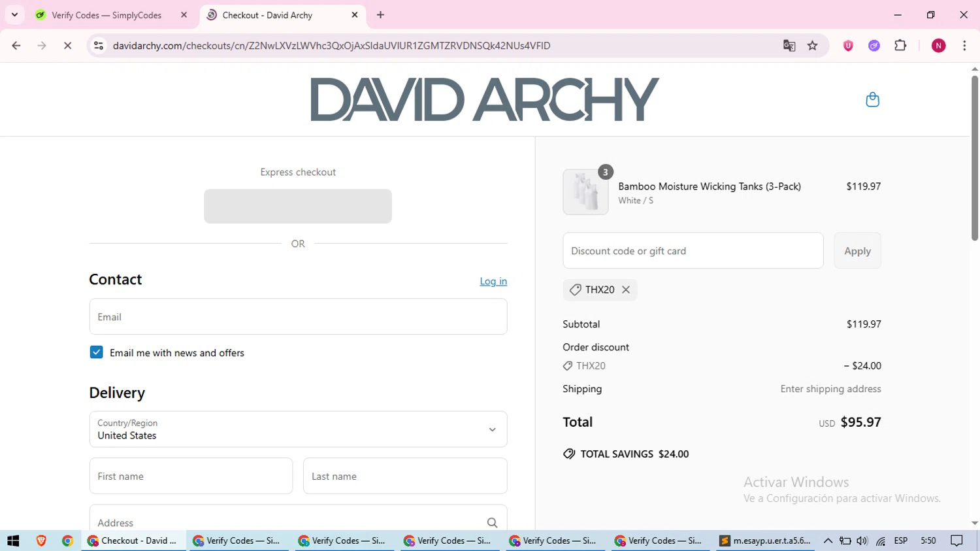Open the volume control in tray

point(862,541)
